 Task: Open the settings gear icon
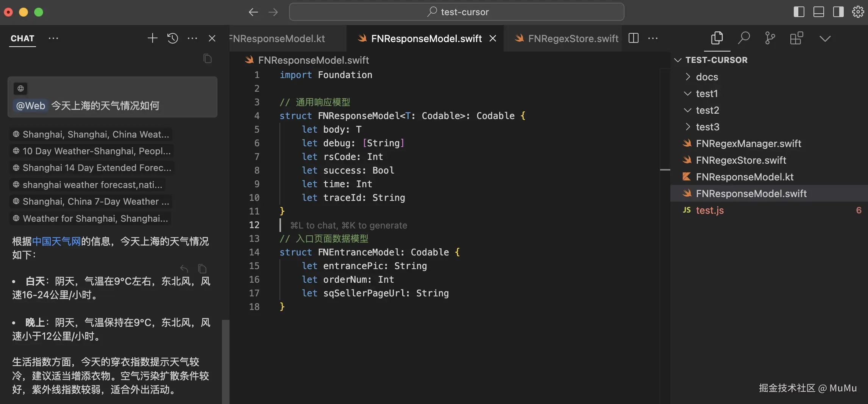[858, 12]
